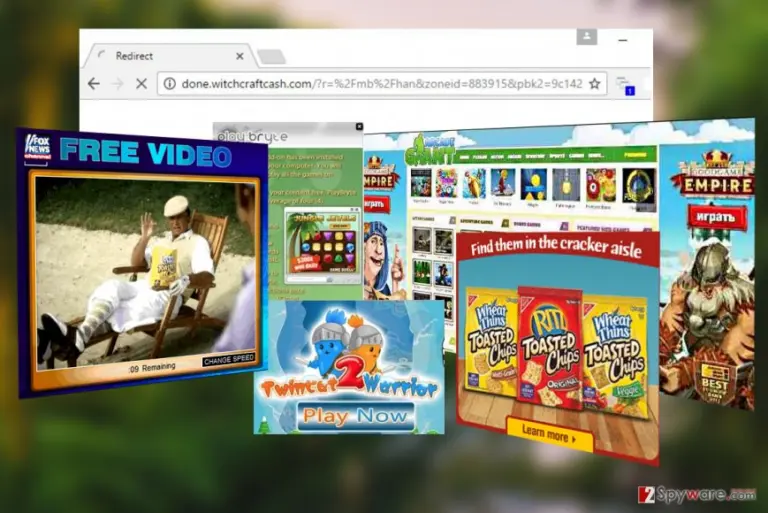Click the red Ritz Toasted Chips bag
This screenshot has height=513, width=768.
[x=550, y=346]
